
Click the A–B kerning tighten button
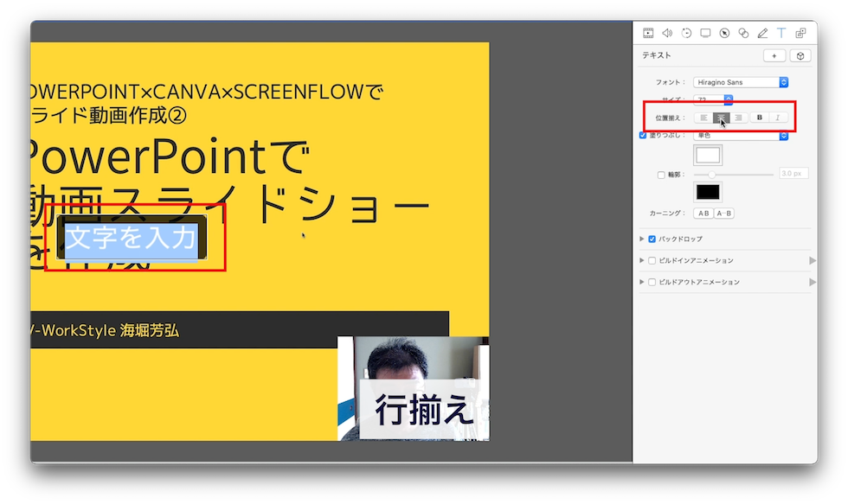(724, 213)
